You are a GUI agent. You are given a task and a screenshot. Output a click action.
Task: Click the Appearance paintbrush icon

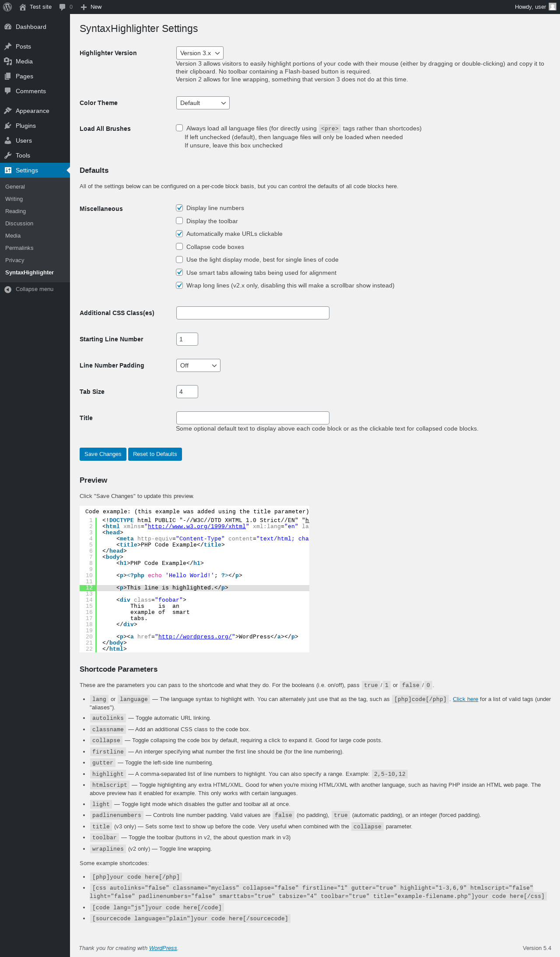click(x=8, y=111)
